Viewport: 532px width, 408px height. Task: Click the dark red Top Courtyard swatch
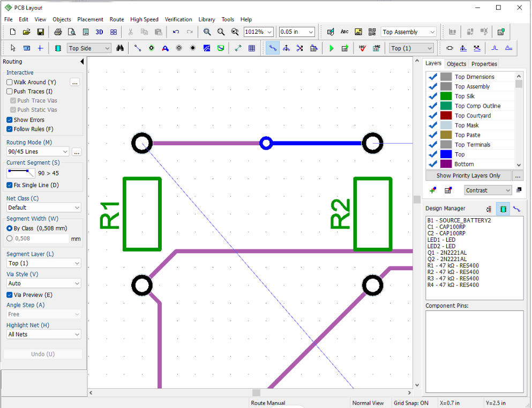coord(446,115)
